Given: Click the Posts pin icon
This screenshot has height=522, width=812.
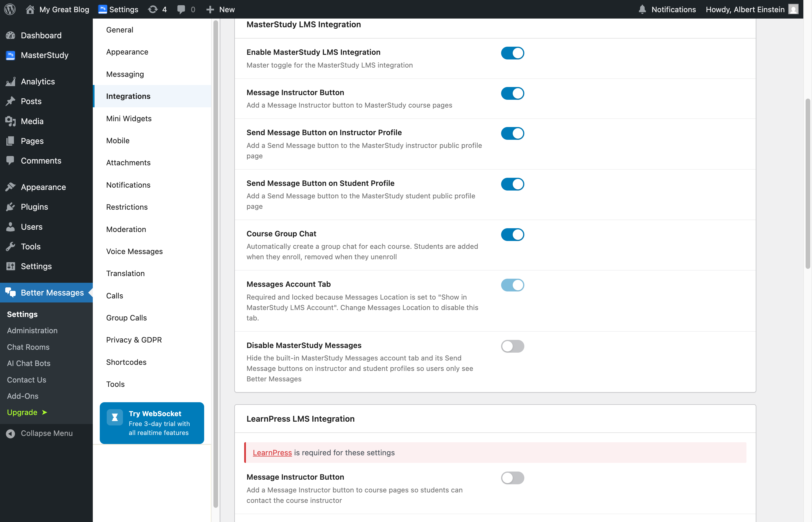Looking at the screenshot, I should 10,101.
